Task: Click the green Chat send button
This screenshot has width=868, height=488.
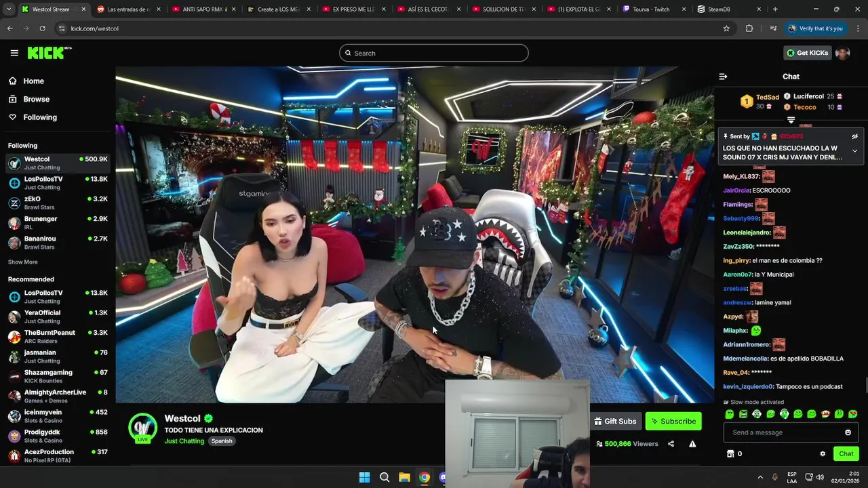Action: [x=846, y=454]
